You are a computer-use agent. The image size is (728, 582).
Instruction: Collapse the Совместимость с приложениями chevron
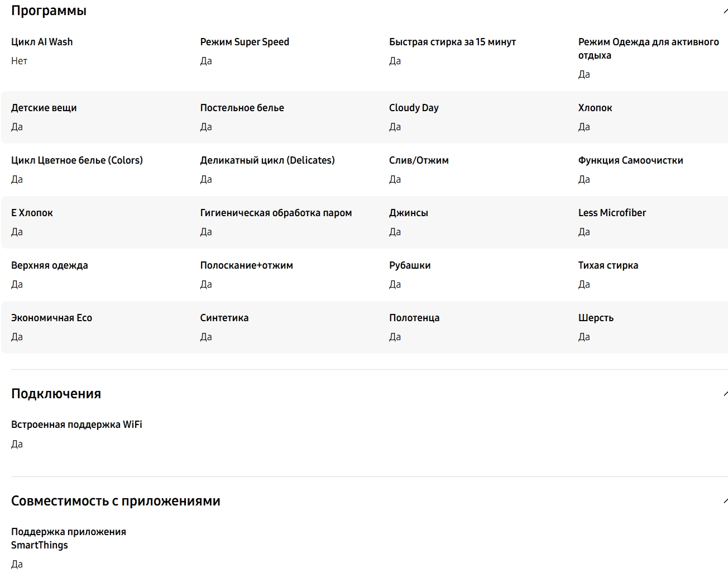coord(725,501)
